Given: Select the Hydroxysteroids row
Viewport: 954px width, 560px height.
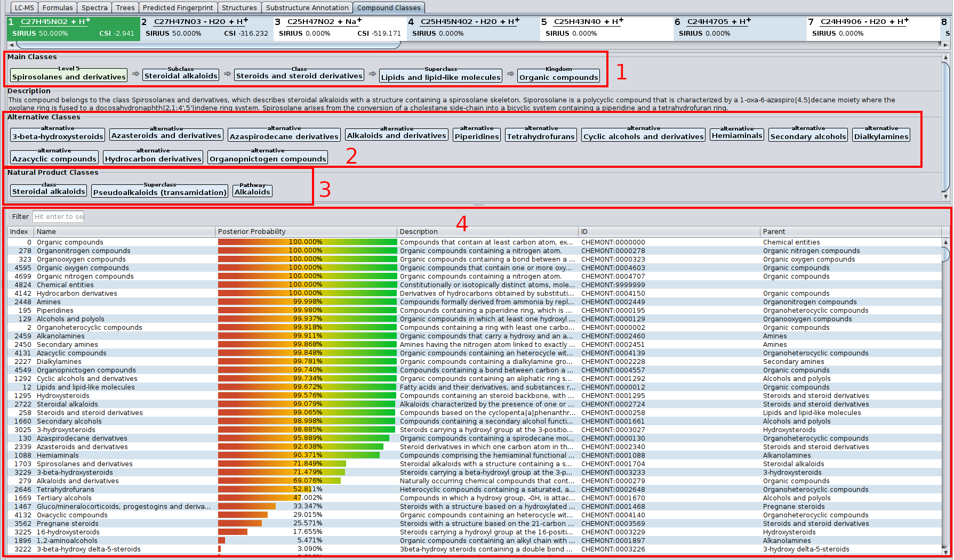Looking at the screenshot, I should coord(474,395).
